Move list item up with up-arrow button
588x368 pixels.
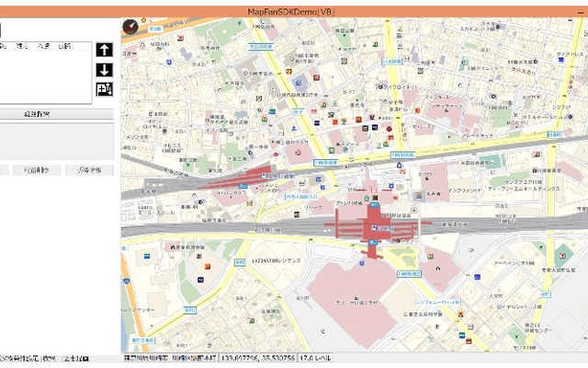[104, 50]
